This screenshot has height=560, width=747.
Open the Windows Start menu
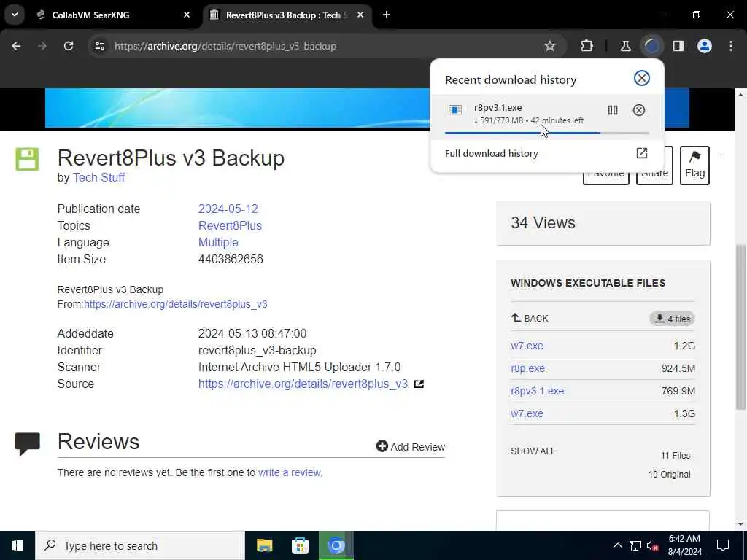(18, 545)
